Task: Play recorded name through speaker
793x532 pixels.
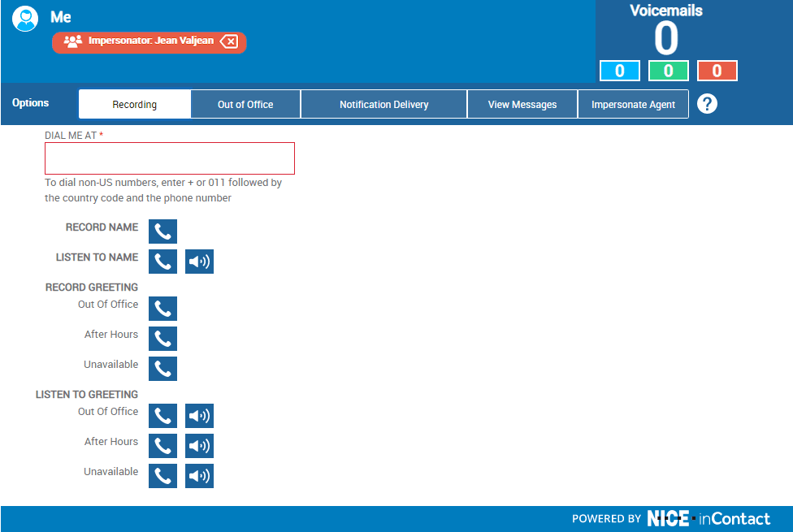Action: point(199,262)
